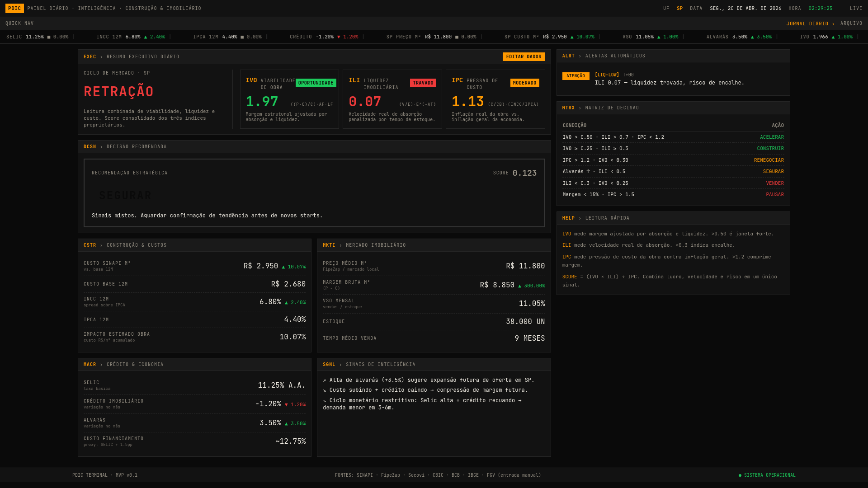Click the Alvarás ticker entry
868x488 pixels.
tap(739, 37)
